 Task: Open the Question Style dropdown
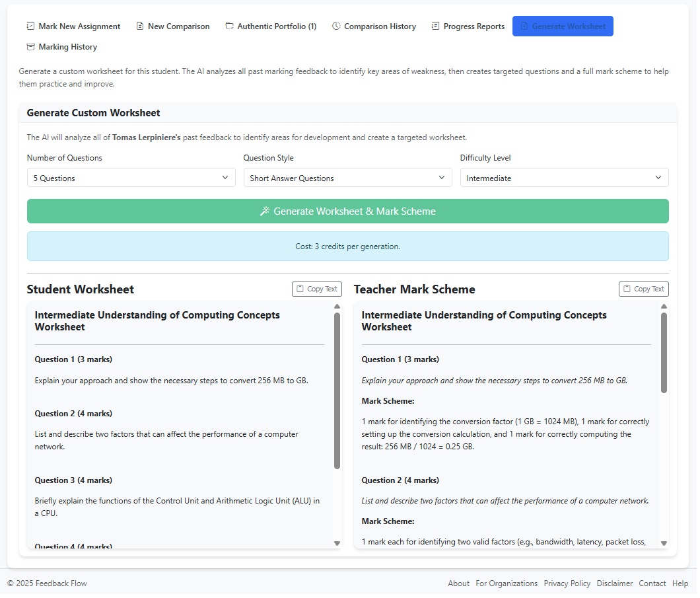(347, 177)
